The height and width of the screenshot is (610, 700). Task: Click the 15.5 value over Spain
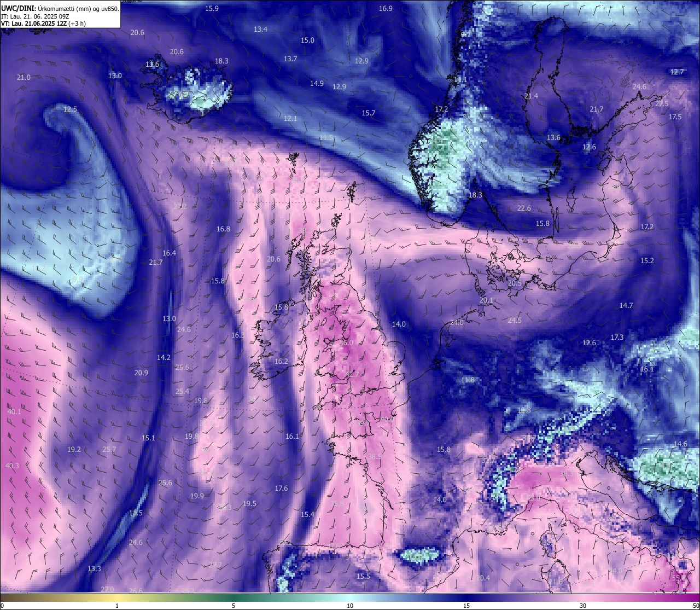(363, 577)
